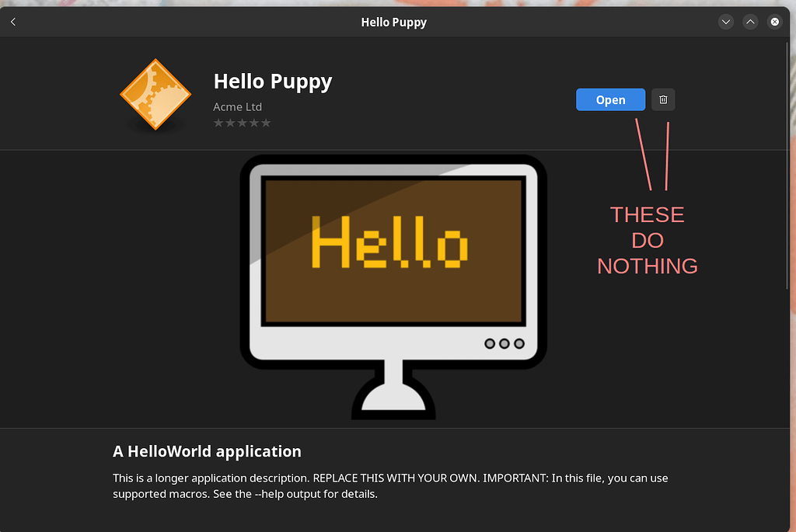Screen dimensions: 796x532
Task: Open the Hello monitor screenshot preview
Action: pos(393,286)
